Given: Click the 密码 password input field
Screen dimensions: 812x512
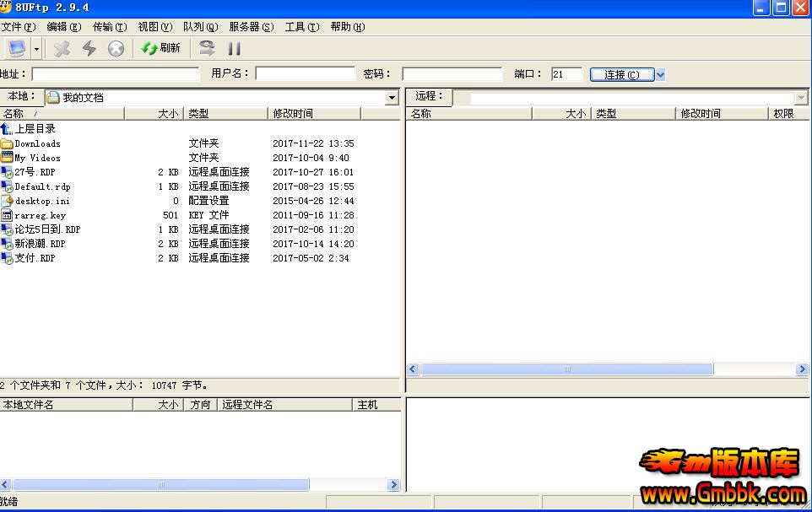Looking at the screenshot, I should pyautogui.click(x=452, y=73).
